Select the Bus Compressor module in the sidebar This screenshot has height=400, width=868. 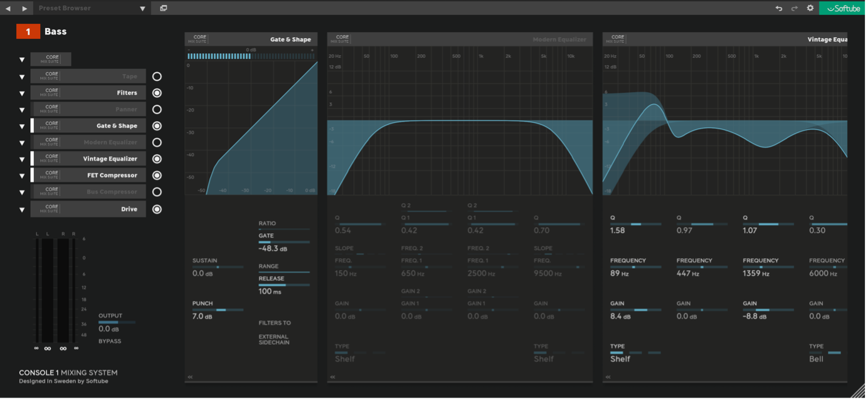(x=113, y=191)
